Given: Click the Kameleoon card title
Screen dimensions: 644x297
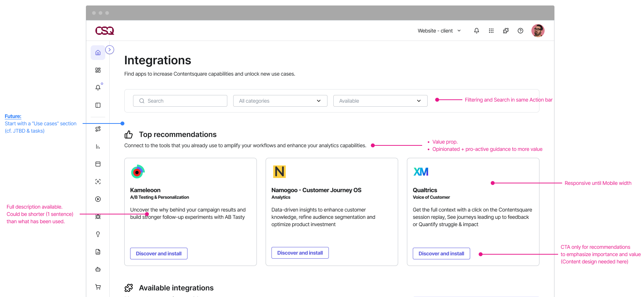Looking at the screenshot, I should coord(145,190).
